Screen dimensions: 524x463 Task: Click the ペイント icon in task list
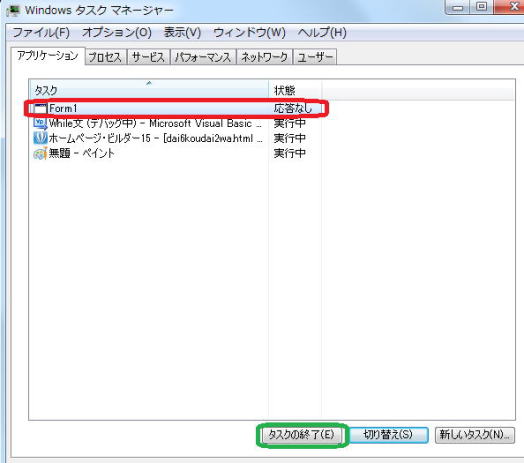tap(40, 153)
